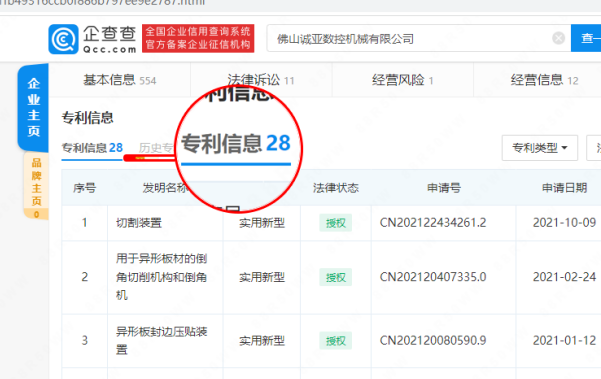
Task: Click the 授权 status tag in row 1
Action: click(335, 223)
